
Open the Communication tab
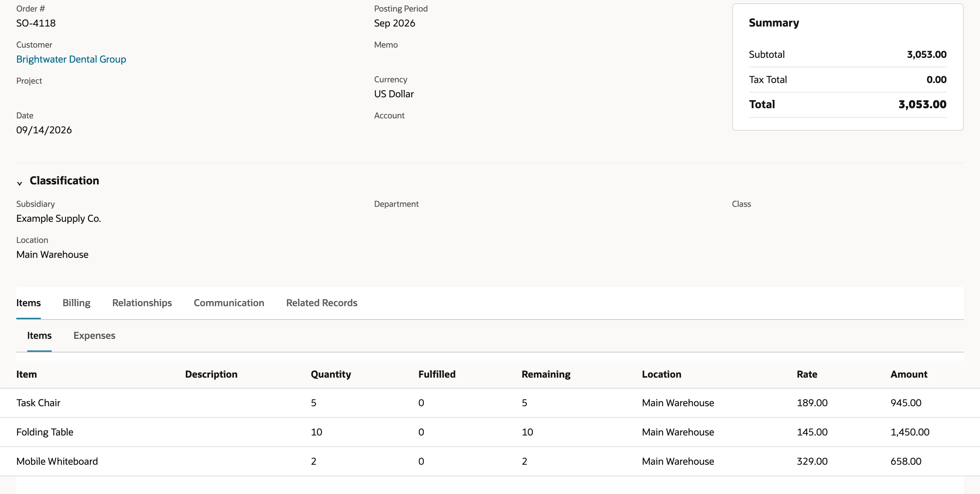[229, 303]
